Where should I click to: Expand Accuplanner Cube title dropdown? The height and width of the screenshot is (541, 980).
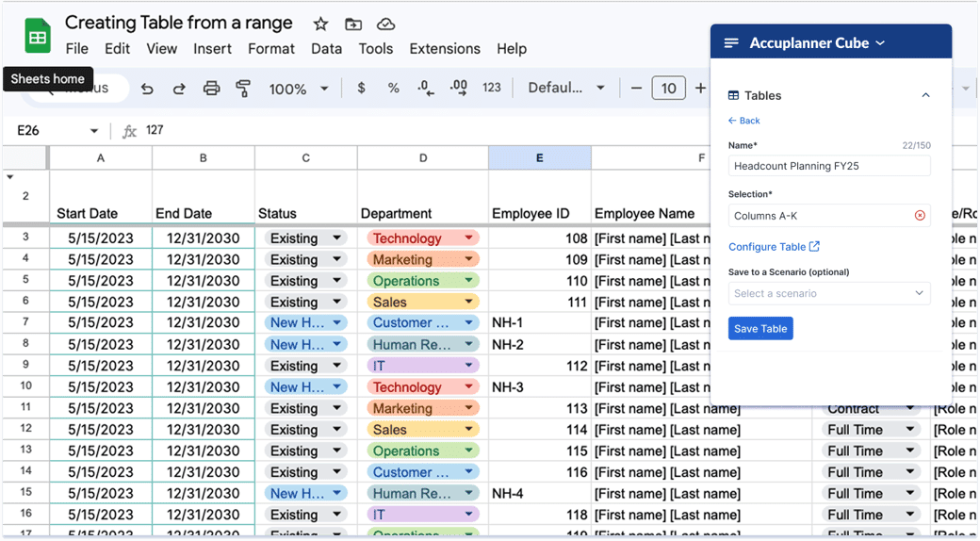tap(880, 43)
